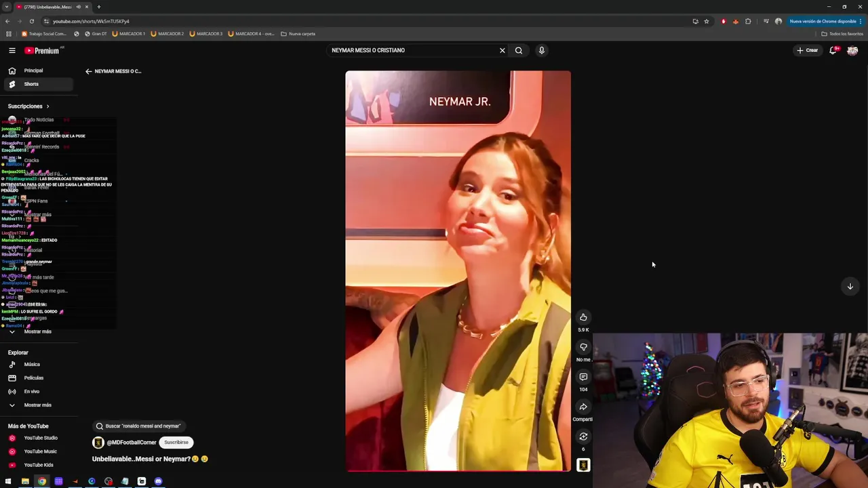View site information icon in address bar

[x=45, y=21]
